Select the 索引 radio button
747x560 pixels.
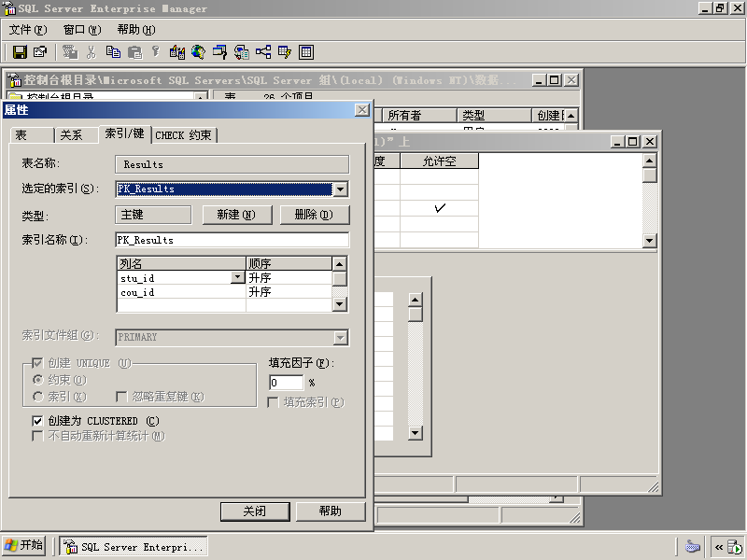[x=37, y=396]
